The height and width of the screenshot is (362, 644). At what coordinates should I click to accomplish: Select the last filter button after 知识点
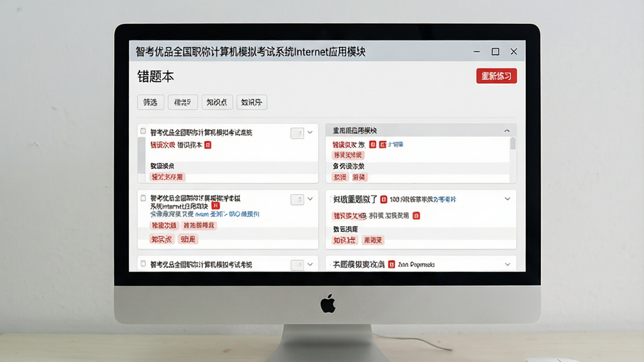point(252,102)
